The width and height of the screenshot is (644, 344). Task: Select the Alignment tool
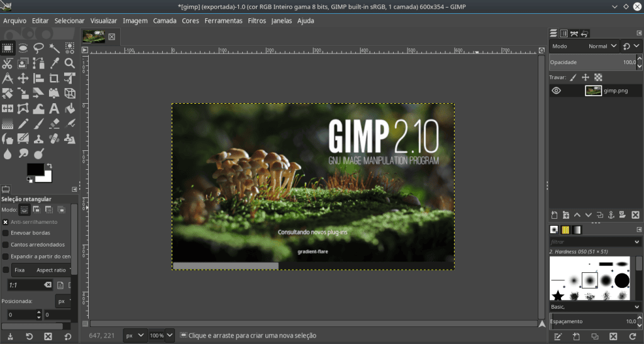point(38,79)
